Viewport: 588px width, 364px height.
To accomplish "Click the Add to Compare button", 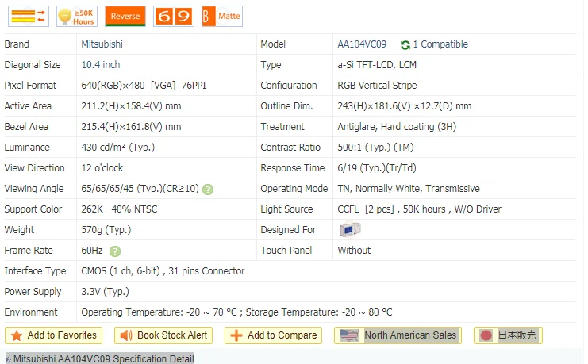I will point(274,335).
